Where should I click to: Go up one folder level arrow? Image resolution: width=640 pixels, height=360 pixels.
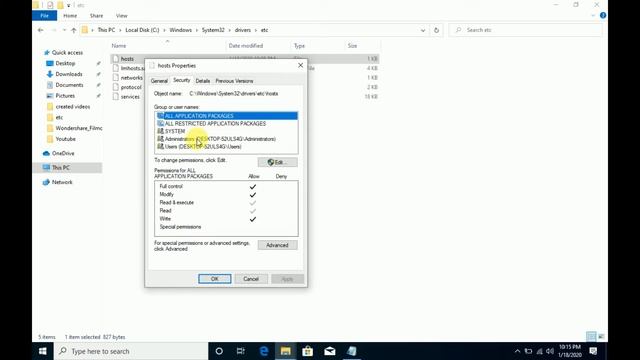pyautogui.click(x=74, y=30)
